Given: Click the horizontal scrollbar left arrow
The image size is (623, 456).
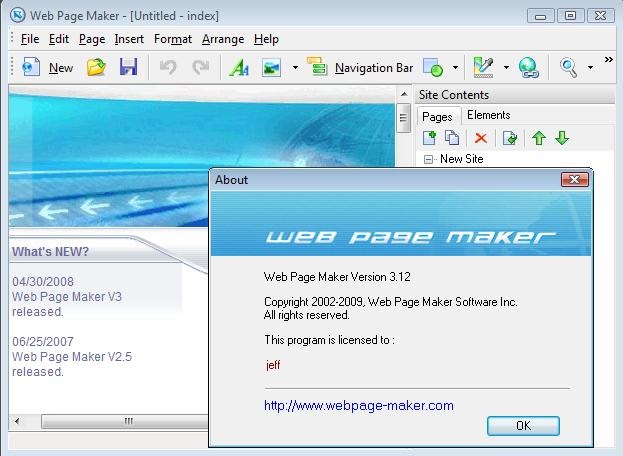Looking at the screenshot, I should pyautogui.click(x=17, y=421).
